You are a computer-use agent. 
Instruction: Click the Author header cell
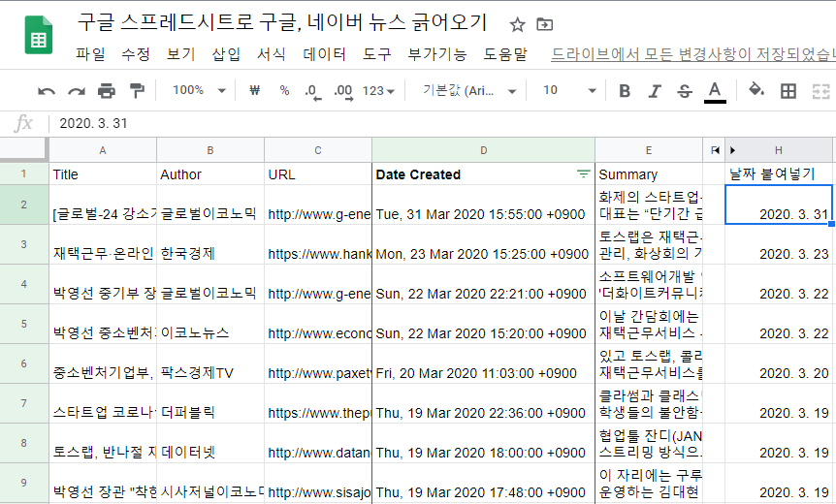(x=210, y=174)
